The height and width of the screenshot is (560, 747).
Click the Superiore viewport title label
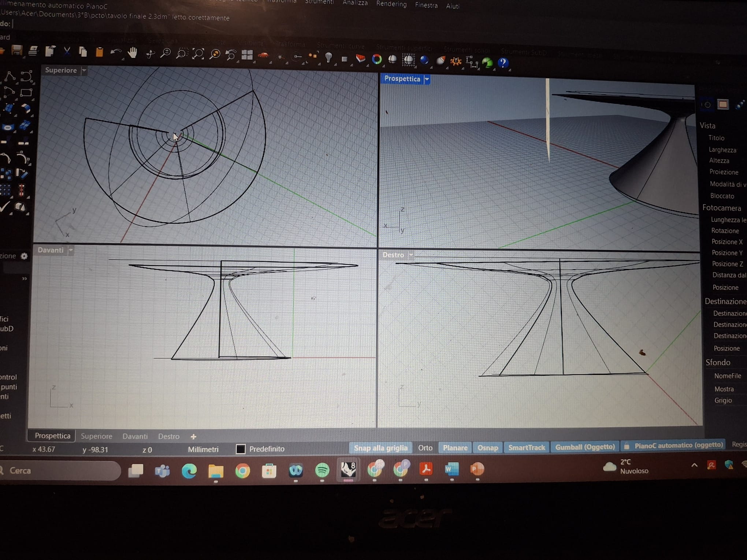pos(61,70)
